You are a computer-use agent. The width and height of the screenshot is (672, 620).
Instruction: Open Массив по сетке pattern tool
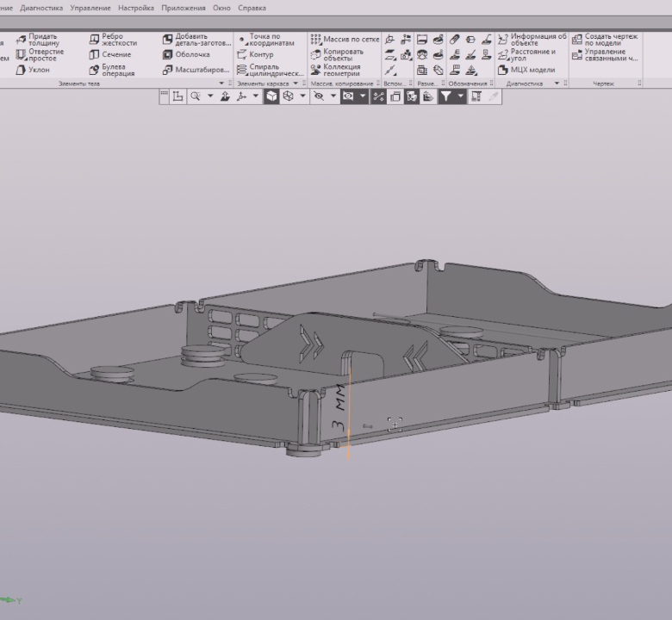click(x=345, y=40)
